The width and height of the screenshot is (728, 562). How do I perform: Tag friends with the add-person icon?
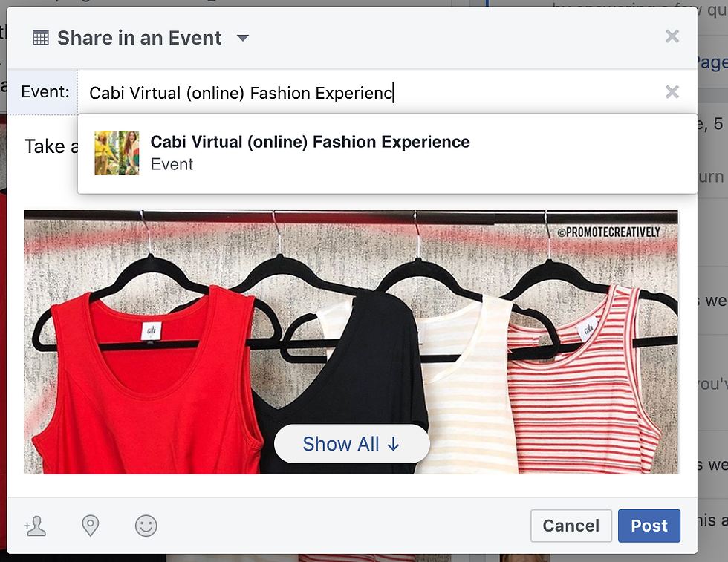click(x=35, y=526)
